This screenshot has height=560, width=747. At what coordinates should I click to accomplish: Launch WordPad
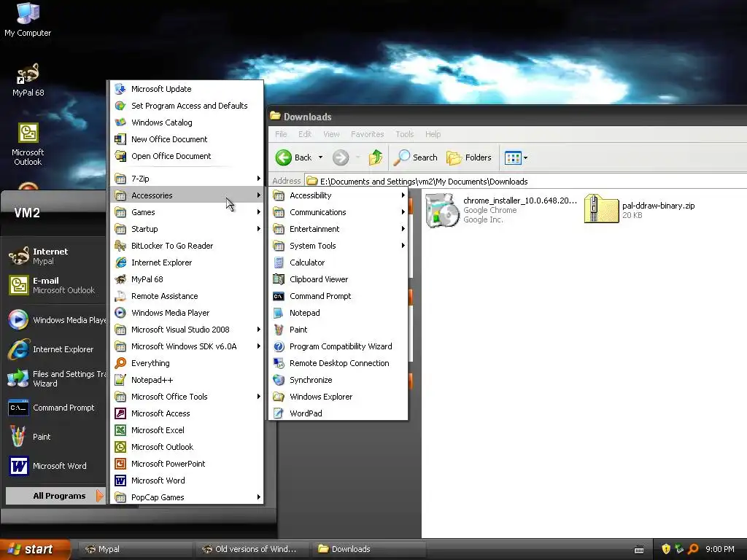pyautogui.click(x=338, y=413)
